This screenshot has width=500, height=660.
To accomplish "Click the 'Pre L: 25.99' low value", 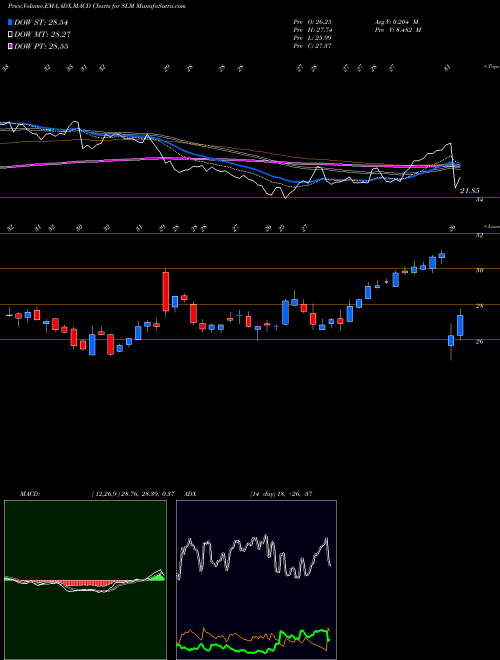I will (x=312, y=38).
